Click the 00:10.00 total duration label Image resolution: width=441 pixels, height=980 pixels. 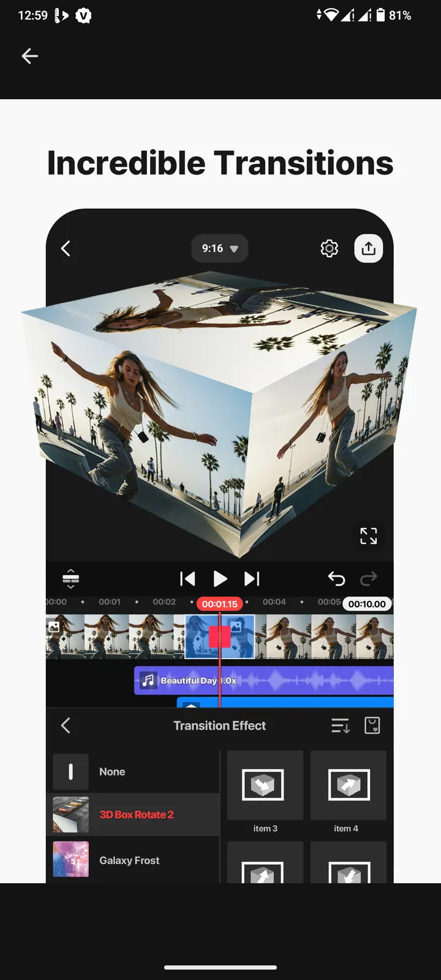pyautogui.click(x=367, y=604)
